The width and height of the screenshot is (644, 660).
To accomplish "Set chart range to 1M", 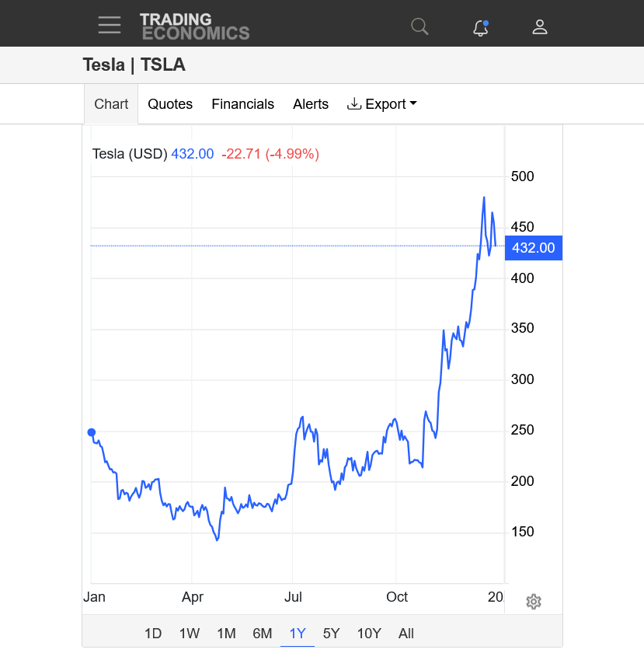I will (226, 634).
